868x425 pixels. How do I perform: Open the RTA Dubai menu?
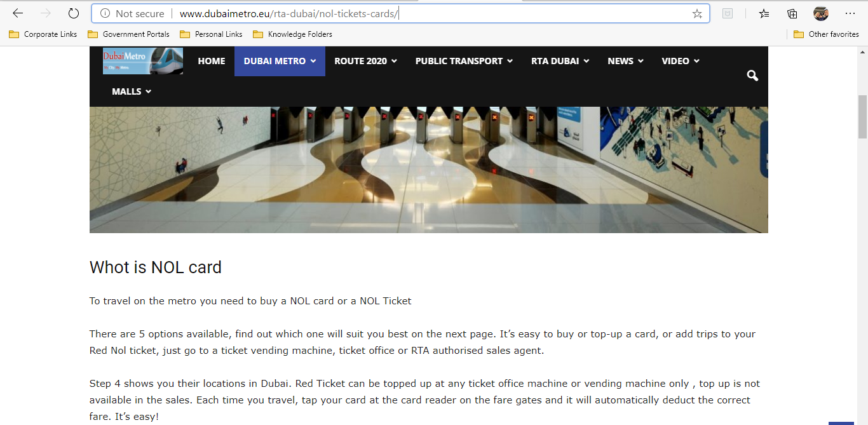coord(560,61)
